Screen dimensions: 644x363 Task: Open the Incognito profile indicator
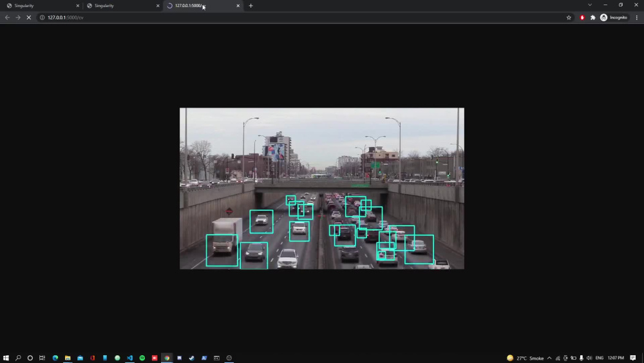pyautogui.click(x=614, y=17)
